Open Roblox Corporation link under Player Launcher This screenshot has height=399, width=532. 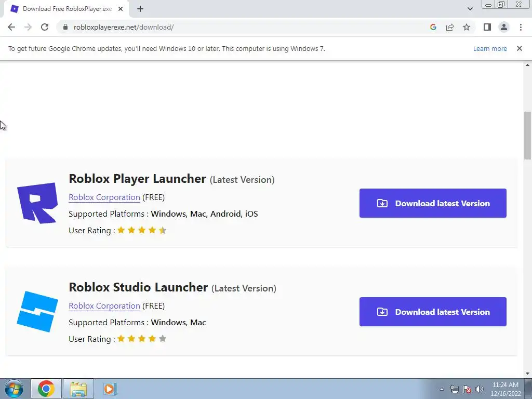pyautogui.click(x=104, y=197)
